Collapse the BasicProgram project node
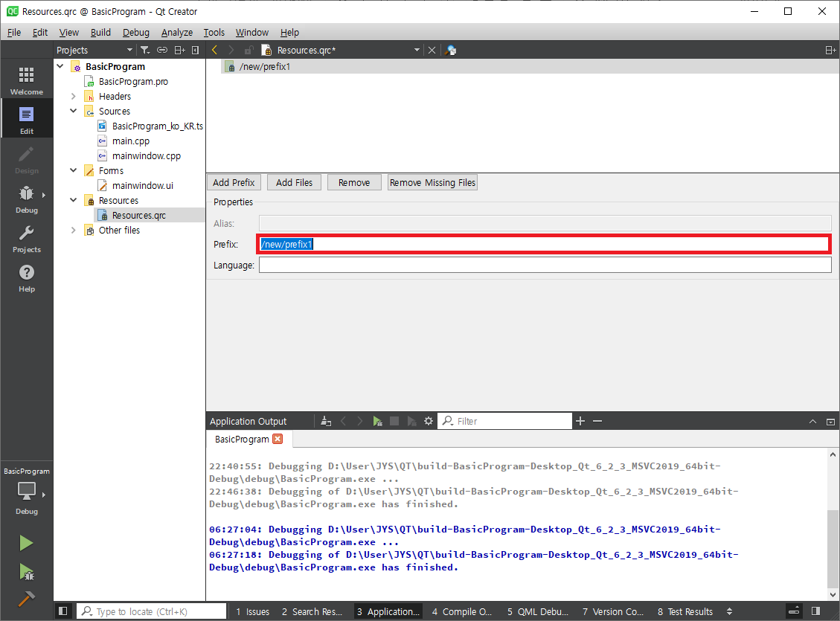 [x=60, y=66]
